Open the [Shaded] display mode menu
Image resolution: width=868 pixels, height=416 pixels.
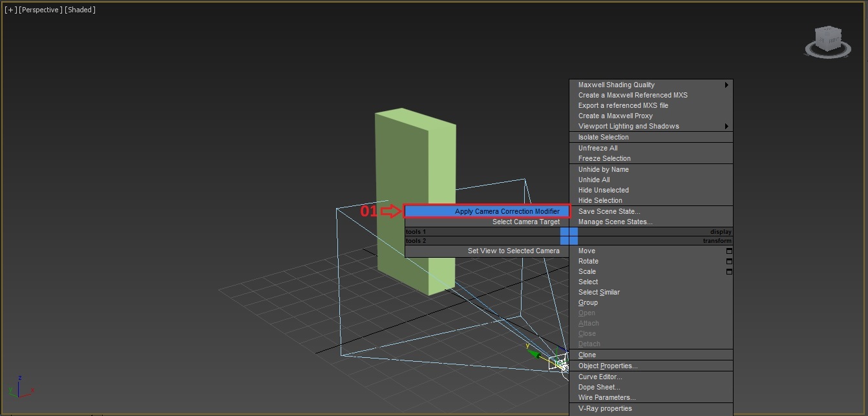coord(80,9)
